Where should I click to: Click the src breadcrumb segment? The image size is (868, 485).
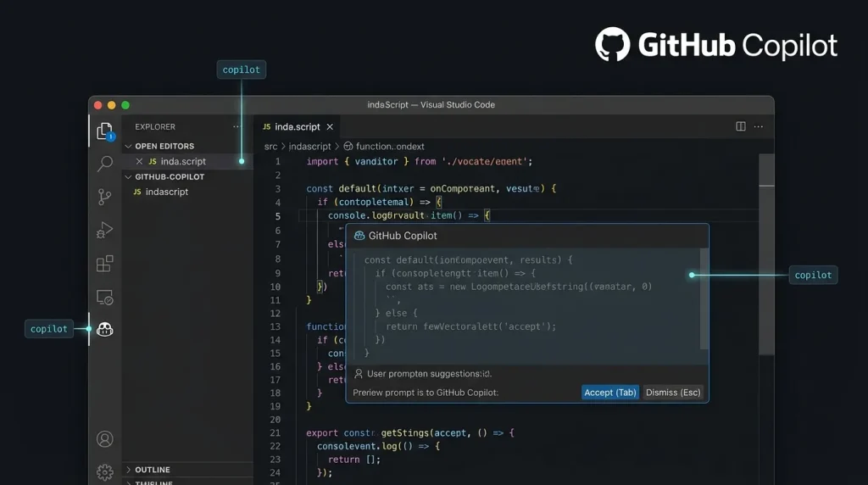pos(270,146)
